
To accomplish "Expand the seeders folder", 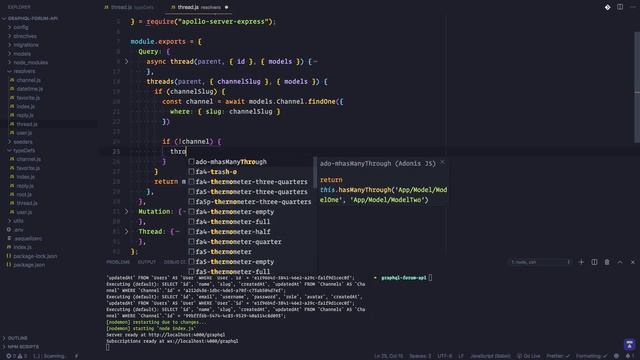I will pyautogui.click(x=22, y=142).
